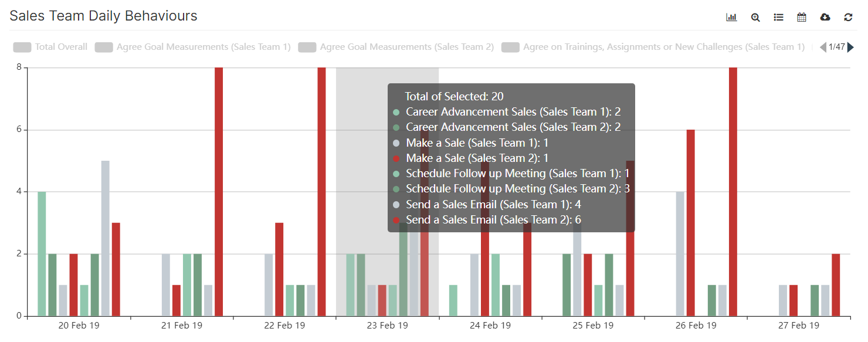Click the Sales Team Daily Behaviours title
The height and width of the screenshot is (342, 868).
click(103, 16)
